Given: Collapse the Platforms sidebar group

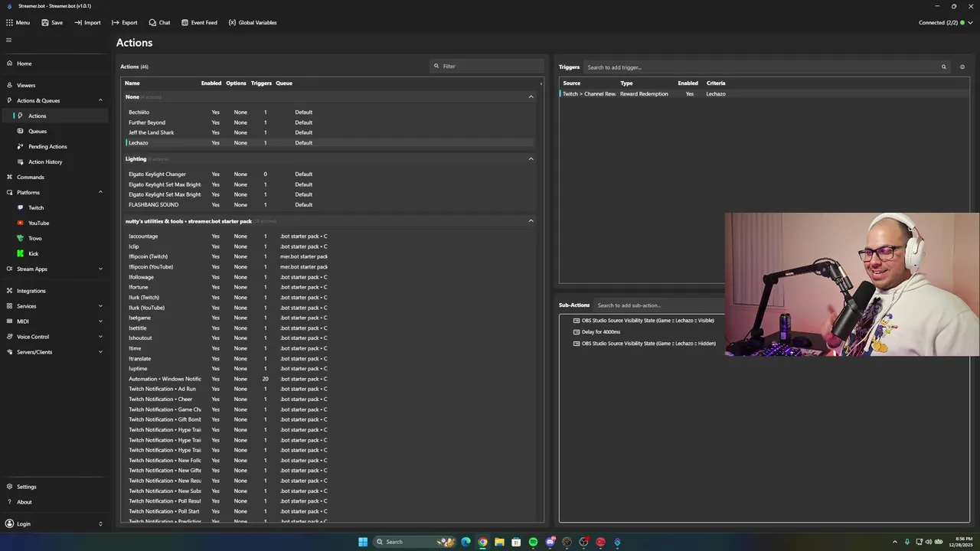Looking at the screenshot, I should click(x=100, y=192).
